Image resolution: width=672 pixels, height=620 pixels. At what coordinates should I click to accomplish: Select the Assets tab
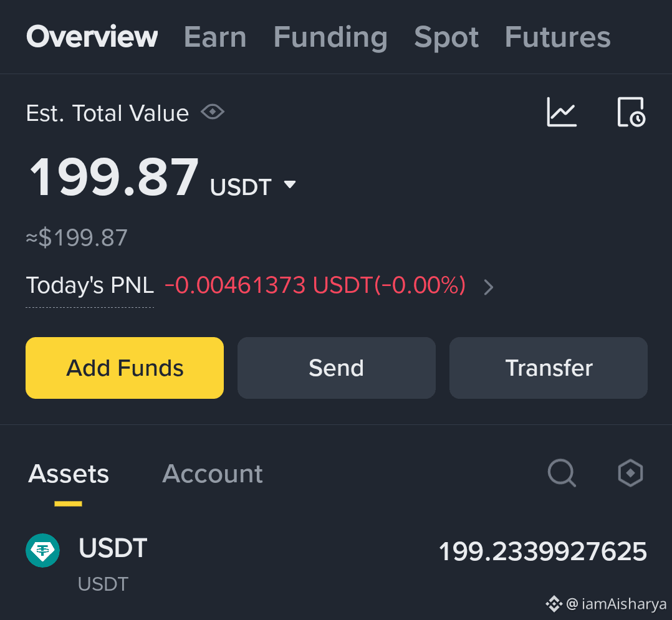pos(69,474)
